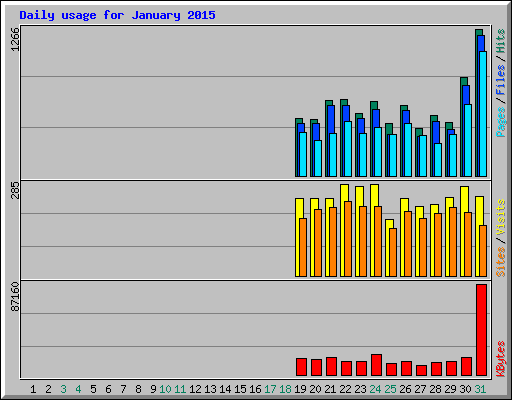Click day 15 label on the x-axis
This screenshot has width=512, height=400.
coord(240,389)
